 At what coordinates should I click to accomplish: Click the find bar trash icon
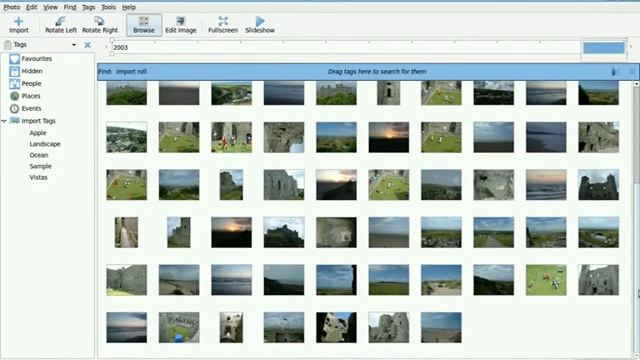614,72
